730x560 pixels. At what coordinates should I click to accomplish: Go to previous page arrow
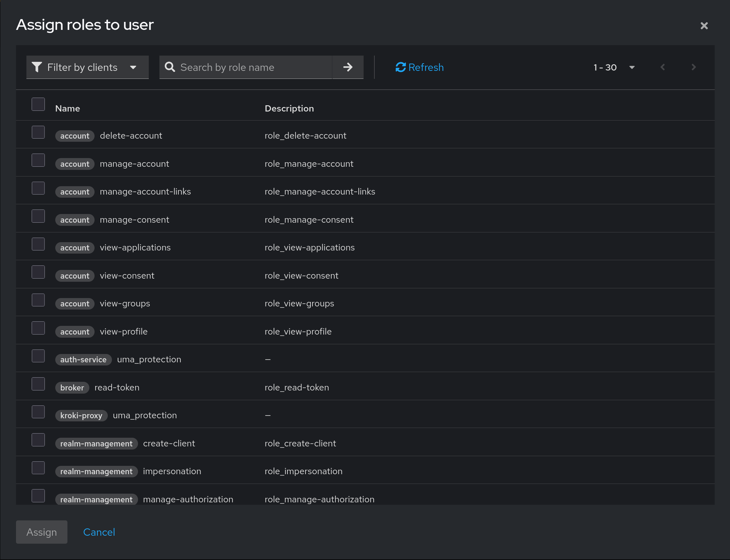point(663,67)
